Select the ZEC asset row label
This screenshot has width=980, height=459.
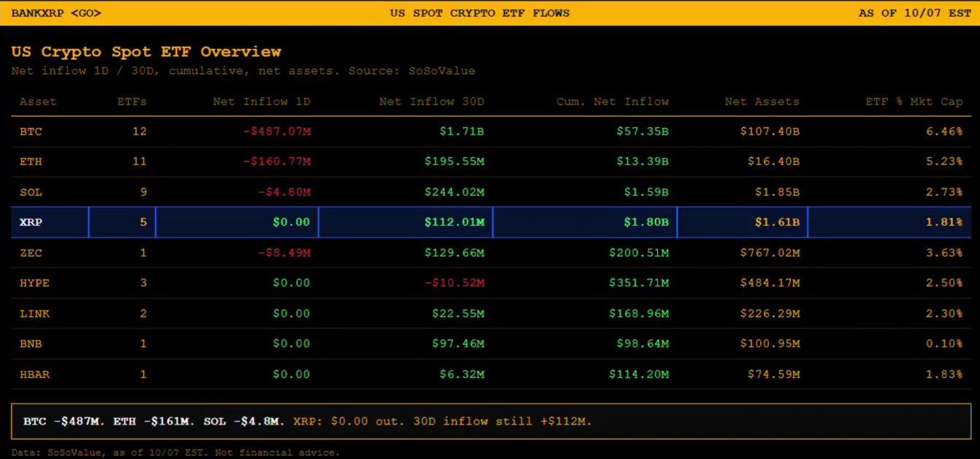coord(31,253)
